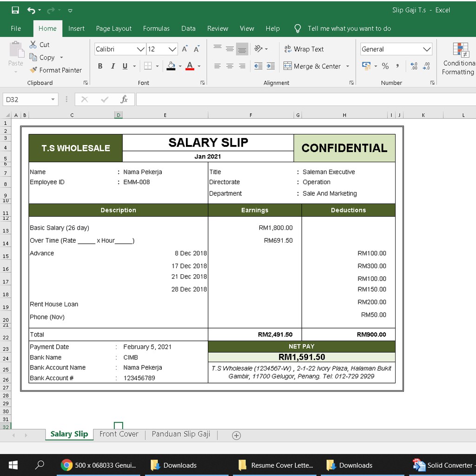Click the Increase Font Size icon

[185, 49]
